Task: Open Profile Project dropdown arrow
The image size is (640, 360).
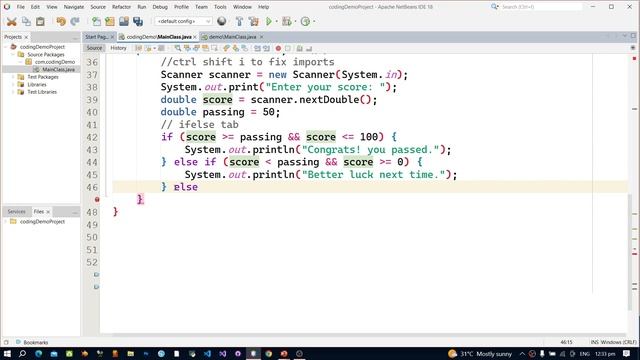Action: [x=313, y=21]
